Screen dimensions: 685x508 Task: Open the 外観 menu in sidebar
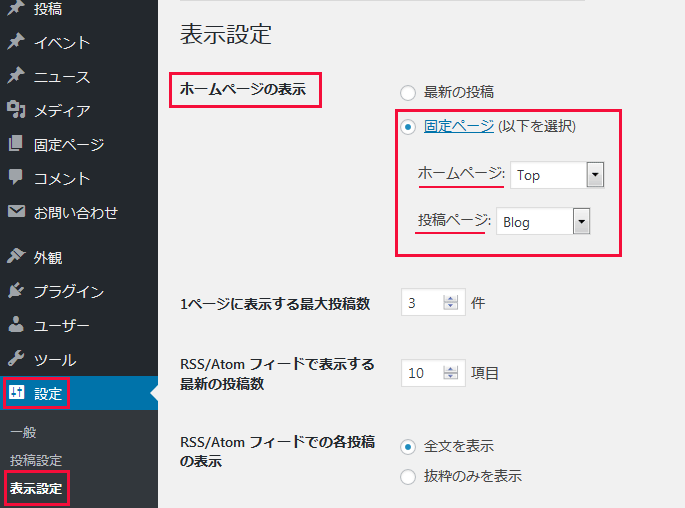(48, 257)
